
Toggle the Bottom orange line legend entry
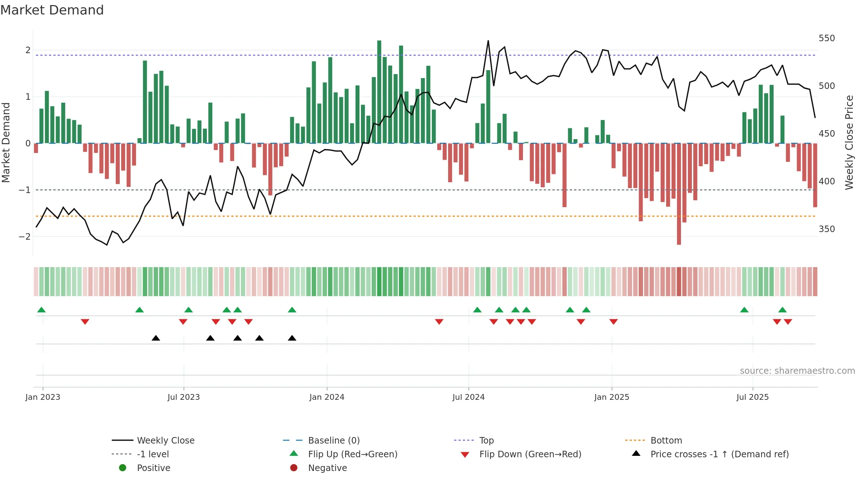654,440
